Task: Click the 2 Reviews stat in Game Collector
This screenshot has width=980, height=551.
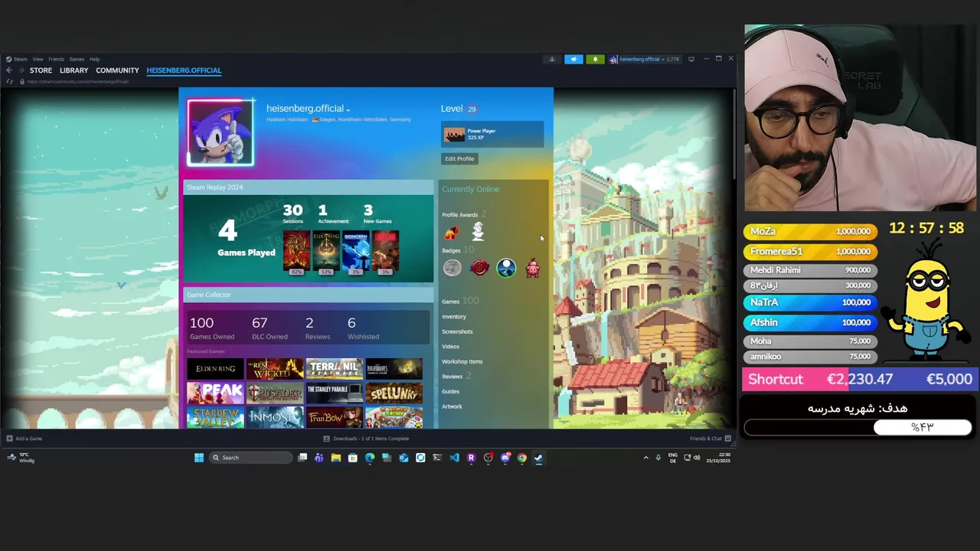Action: 317,328
